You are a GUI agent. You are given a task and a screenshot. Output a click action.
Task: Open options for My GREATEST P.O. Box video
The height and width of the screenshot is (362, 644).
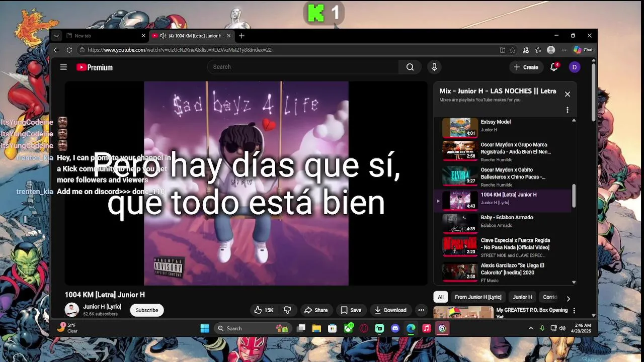tap(574, 311)
